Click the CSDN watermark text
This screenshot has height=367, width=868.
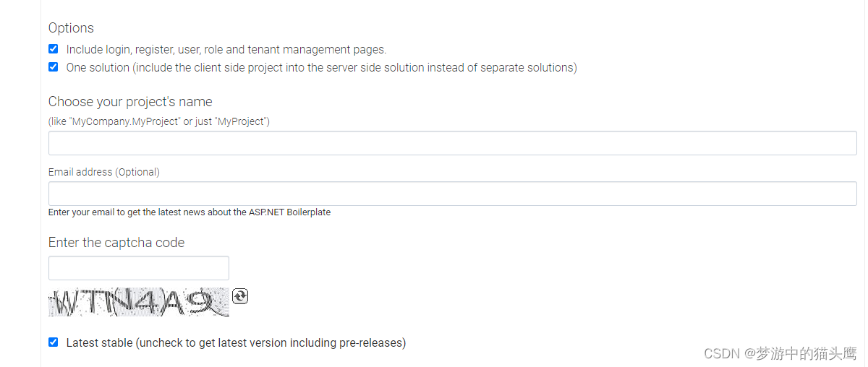click(721, 353)
